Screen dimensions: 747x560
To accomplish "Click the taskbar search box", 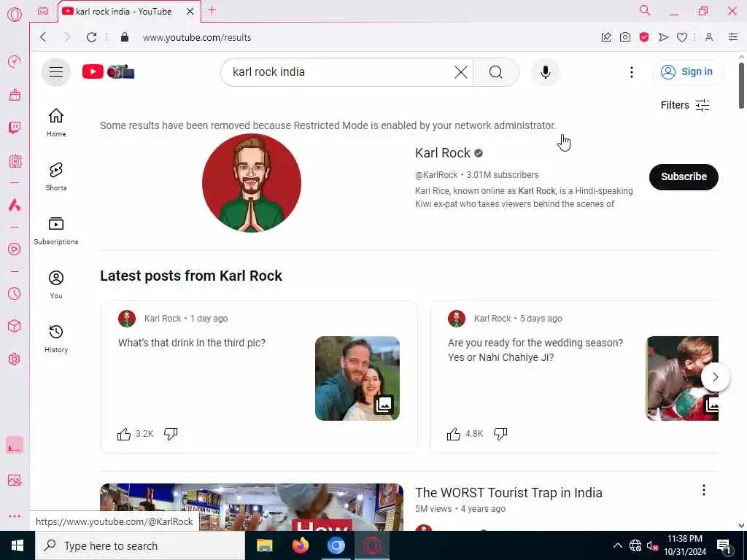I will click(140, 545).
